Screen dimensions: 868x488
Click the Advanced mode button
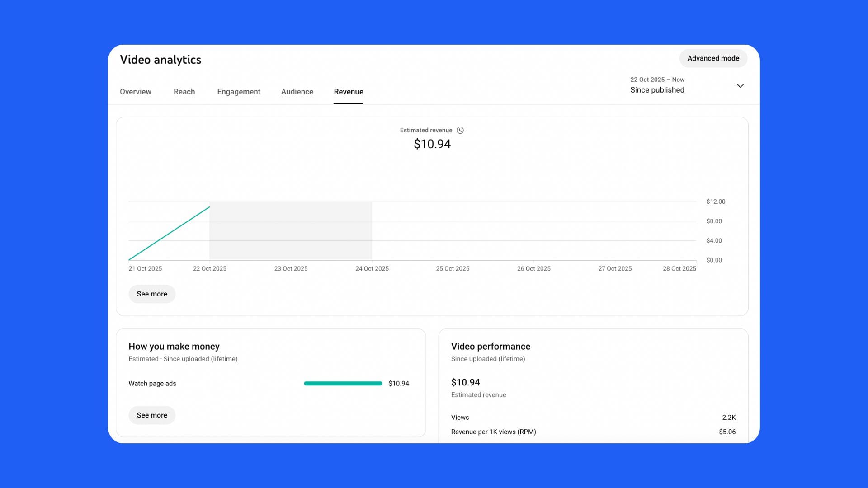pyautogui.click(x=713, y=58)
